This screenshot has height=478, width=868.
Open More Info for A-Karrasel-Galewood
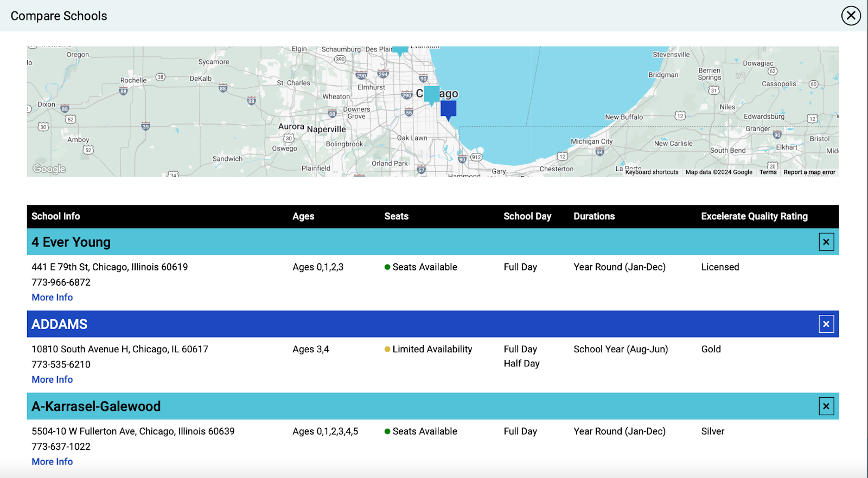(52, 462)
